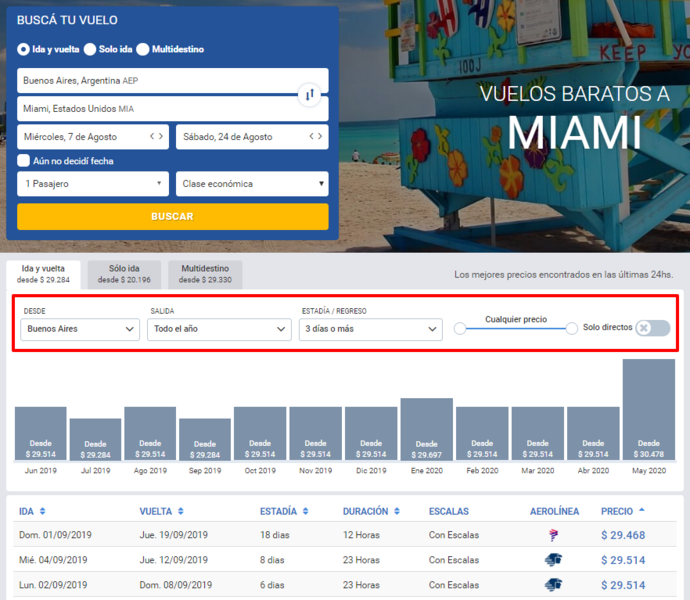Sort by DURACIÓN using its sort arrows
The height and width of the screenshot is (600, 690).
click(397, 511)
